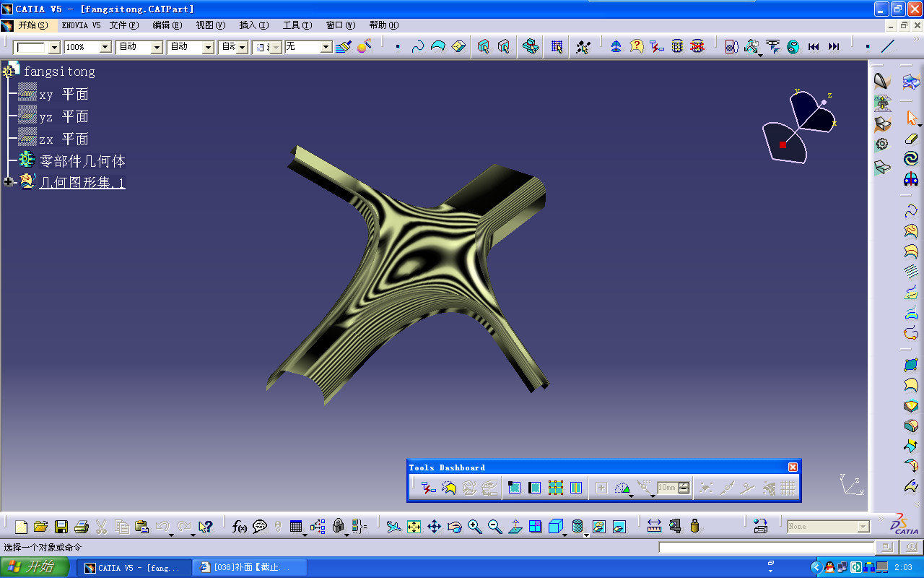This screenshot has width=924, height=578.
Task: Click the Zoom Out magnifier icon
Action: 494,527
